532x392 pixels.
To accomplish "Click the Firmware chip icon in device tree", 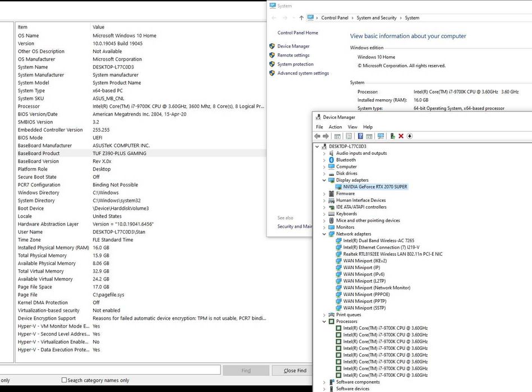I will click(x=332, y=193).
